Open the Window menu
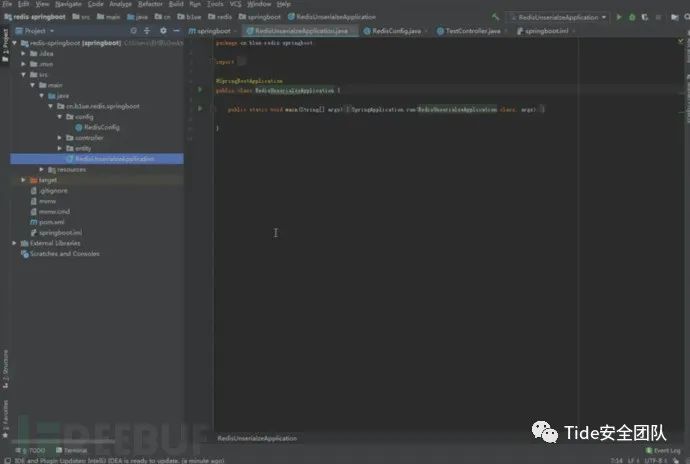 pos(259,4)
